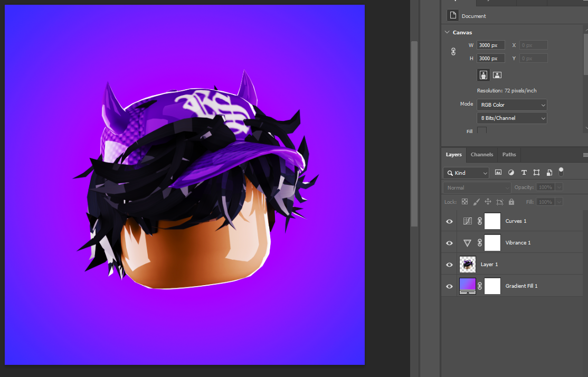Screen dimensions: 588x377
Task: Toggle visibility of Gradient Fill 1
Action: click(x=449, y=286)
